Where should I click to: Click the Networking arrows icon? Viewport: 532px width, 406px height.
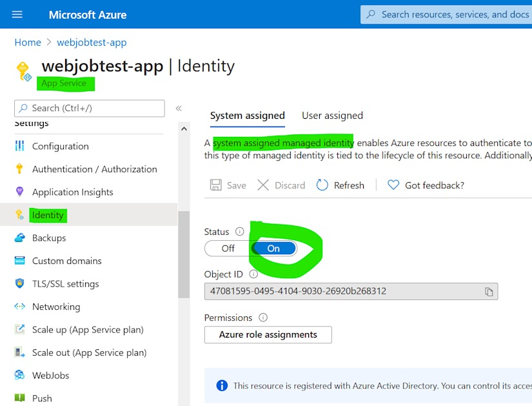tap(20, 307)
